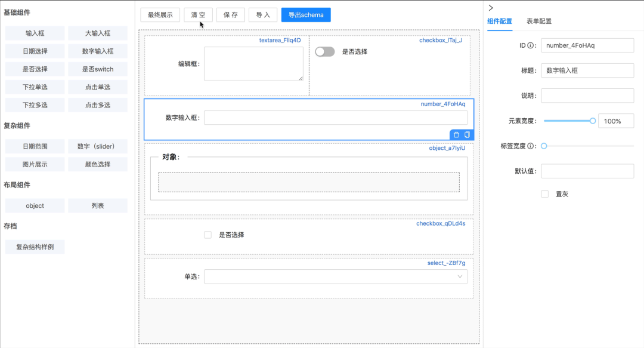Click the 元素宽度 100% value field
Viewport: 644px width, 348px height.
616,121
